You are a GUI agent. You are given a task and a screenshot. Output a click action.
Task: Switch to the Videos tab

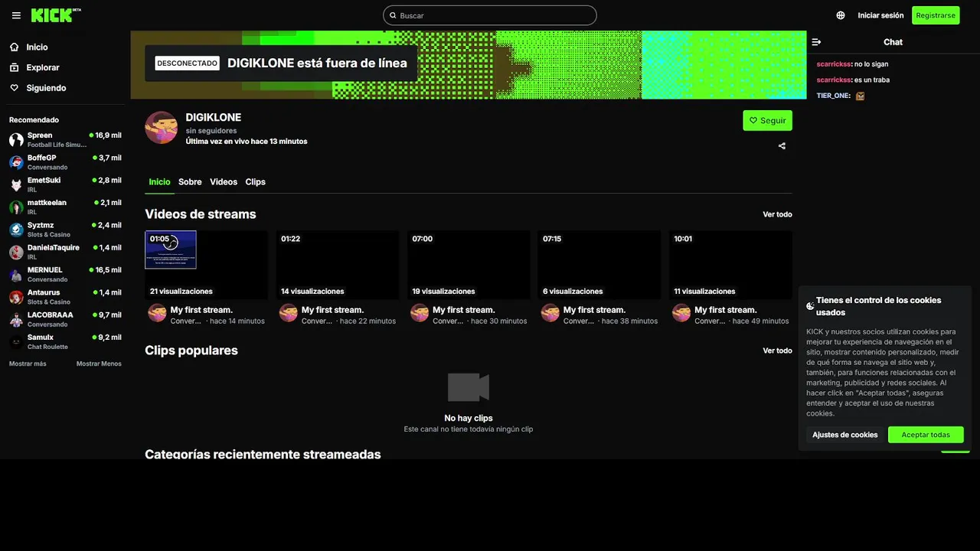click(x=224, y=182)
